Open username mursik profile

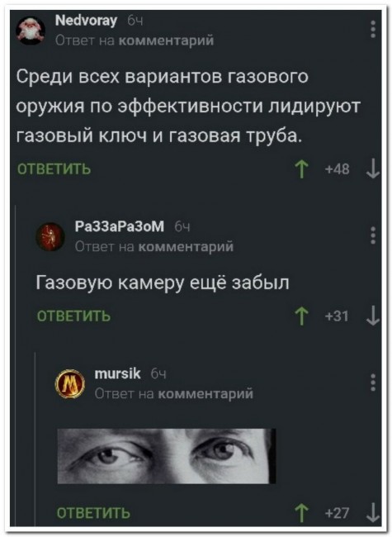[x=117, y=373]
